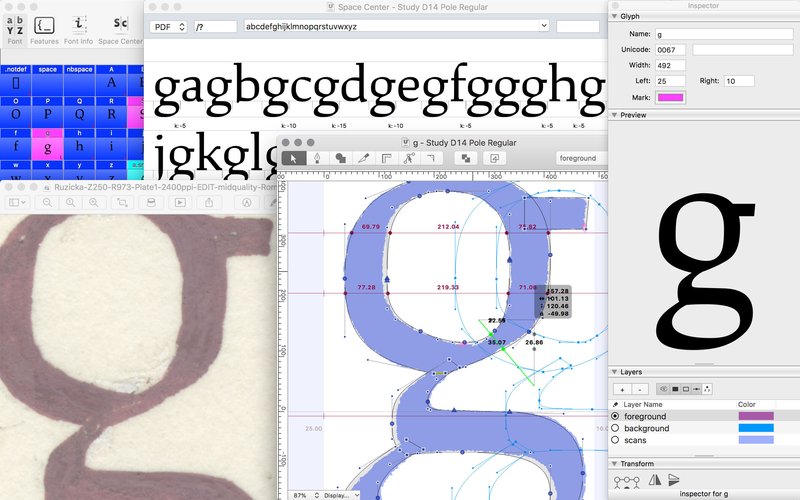Open the PDF display dropdown

[x=168, y=25]
